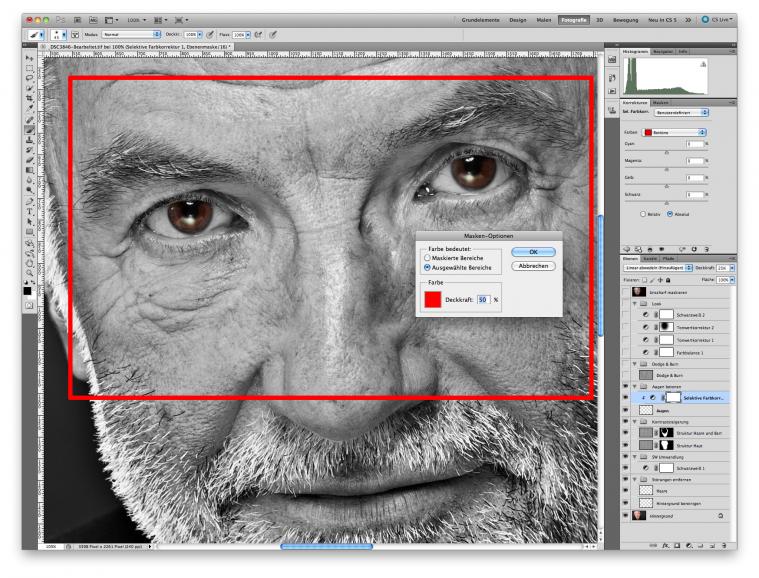
Task: Select the Type tool
Action: pos(29,212)
